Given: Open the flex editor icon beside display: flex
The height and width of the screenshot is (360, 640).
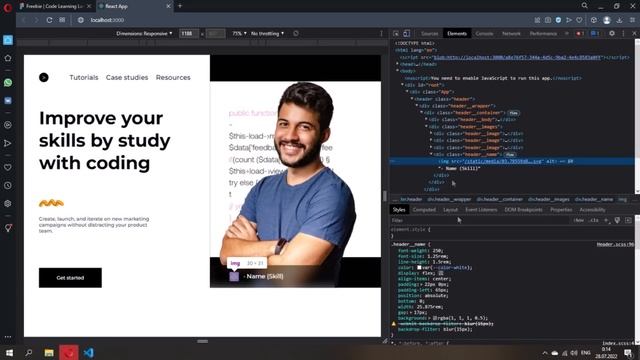Looking at the screenshot, I should point(440,273).
